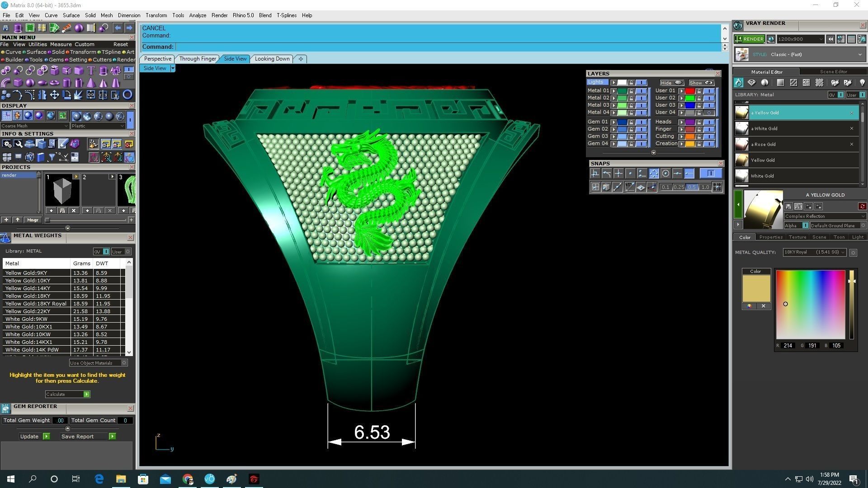Toggle Gem 02 layer on/off switch
Viewport: 868px width, 488px height.
pyautogui.click(x=642, y=129)
